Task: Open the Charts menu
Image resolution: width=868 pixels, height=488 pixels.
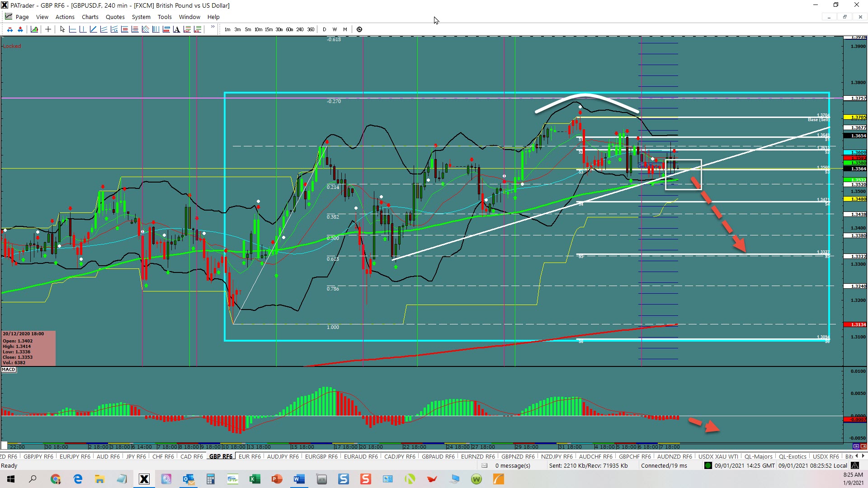Action: [x=90, y=17]
